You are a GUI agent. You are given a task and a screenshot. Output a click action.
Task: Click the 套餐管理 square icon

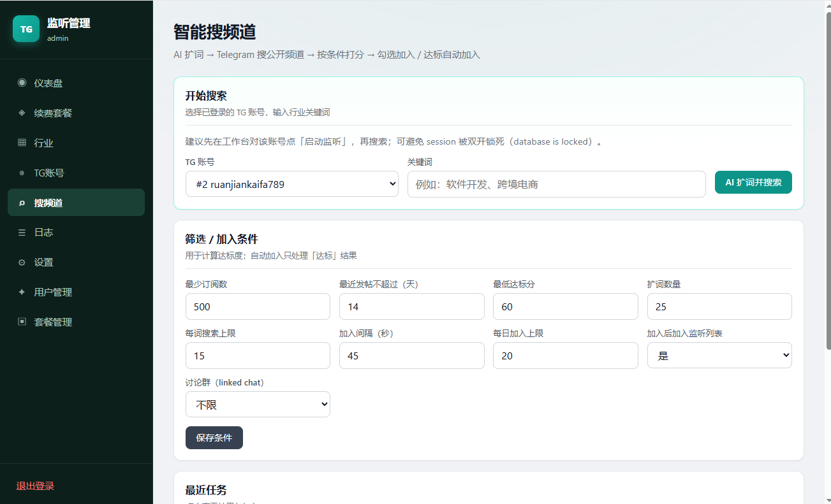pyautogui.click(x=22, y=322)
